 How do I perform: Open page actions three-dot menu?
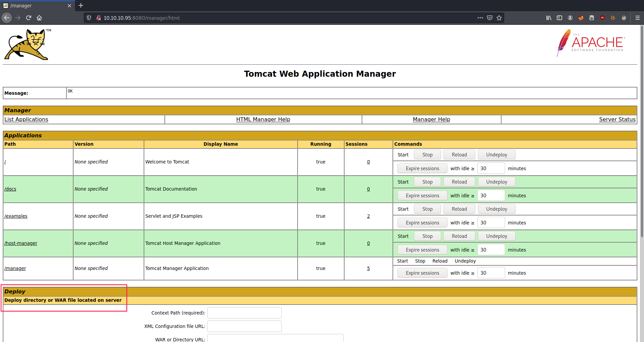coord(480,18)
